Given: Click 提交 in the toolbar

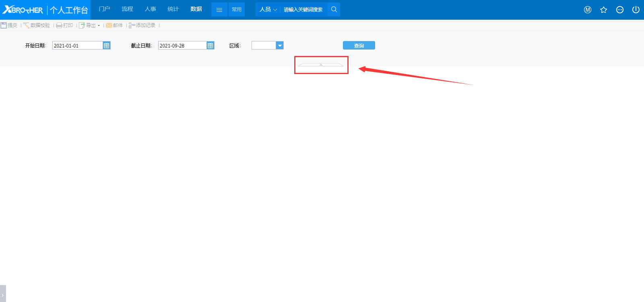Looking at the screenshot, I should [x=9, y=25].
